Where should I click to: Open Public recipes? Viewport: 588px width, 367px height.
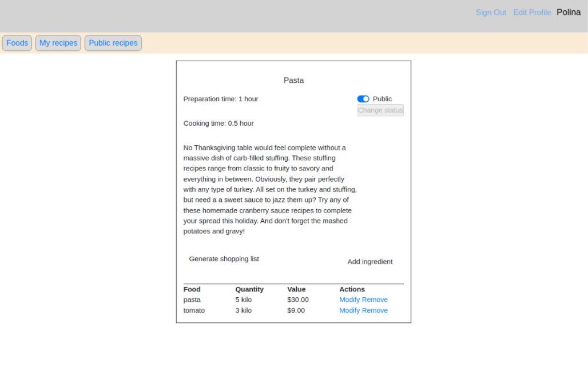click(113, 42)
